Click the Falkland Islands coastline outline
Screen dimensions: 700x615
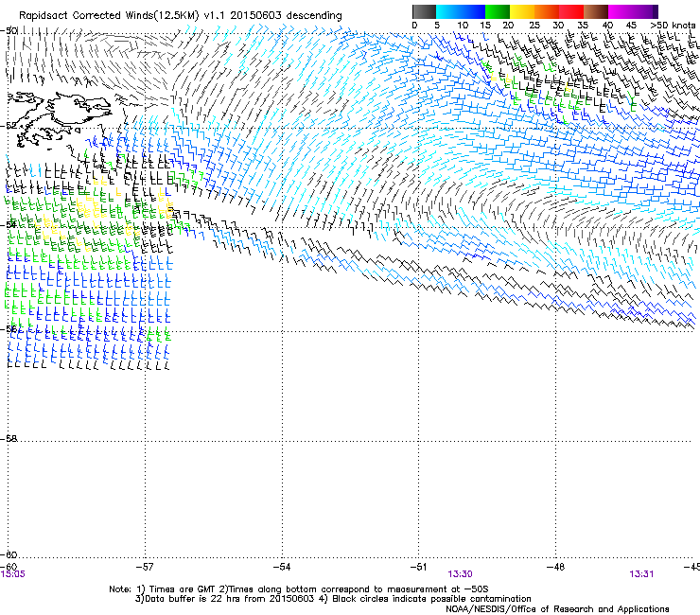click(x=61, y=120)
